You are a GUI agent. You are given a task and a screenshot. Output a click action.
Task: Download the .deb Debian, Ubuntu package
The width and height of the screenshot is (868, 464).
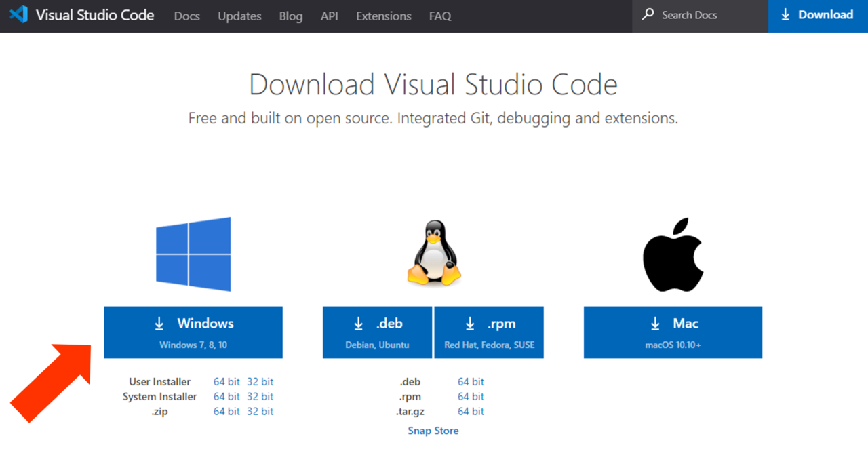point(377,332)
